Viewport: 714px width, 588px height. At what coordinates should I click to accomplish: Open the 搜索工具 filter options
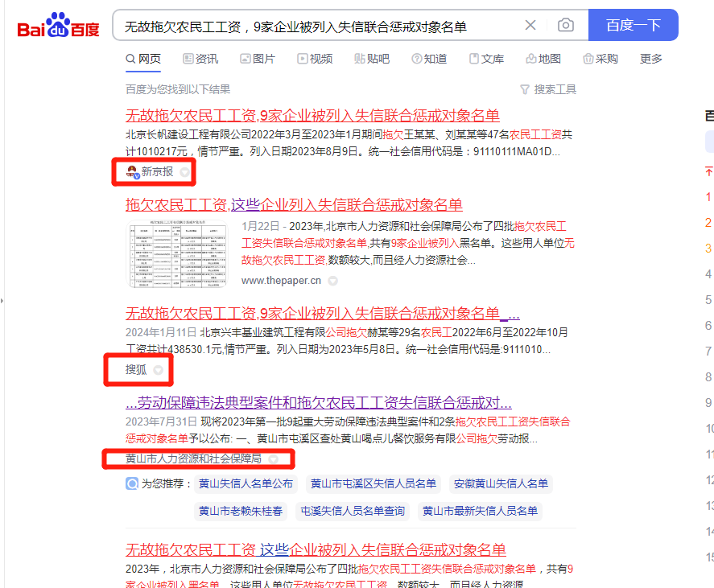tap(548, 89)
